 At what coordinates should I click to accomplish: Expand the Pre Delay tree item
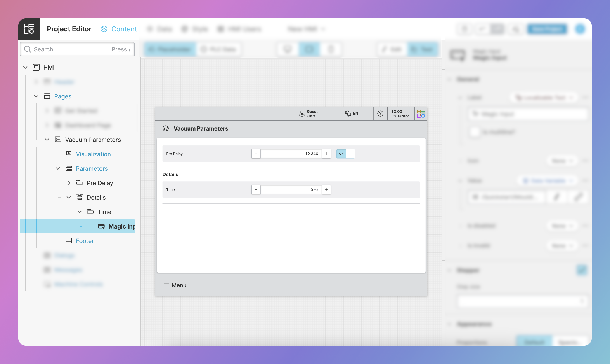pyautogui.click(x=69, y=183)
